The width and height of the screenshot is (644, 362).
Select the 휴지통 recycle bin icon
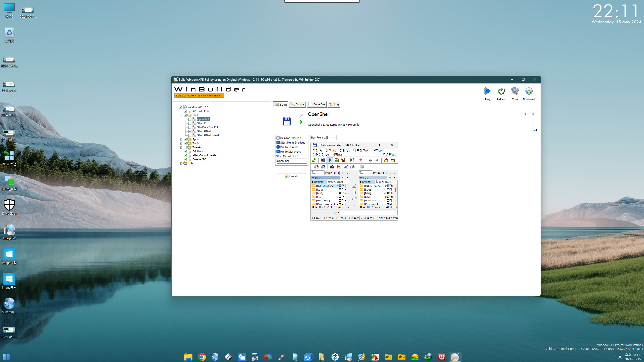tap(9, 35)
